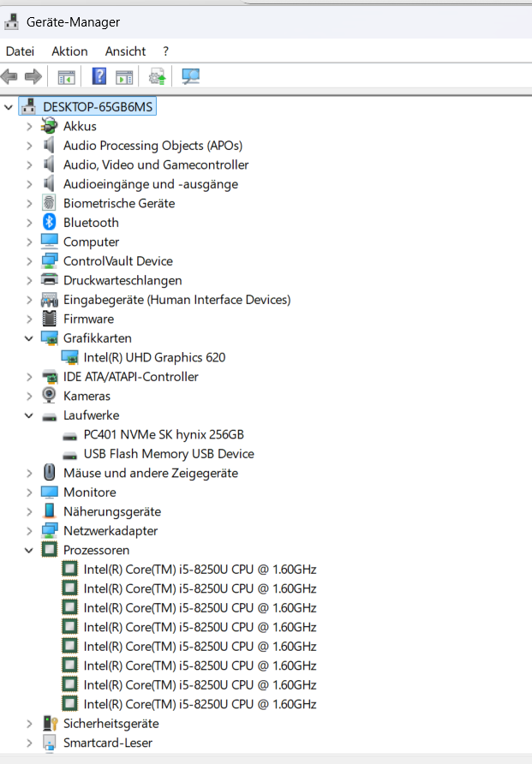Select the Intel(R) UHD Graphics 620 text

coord(154,357)
